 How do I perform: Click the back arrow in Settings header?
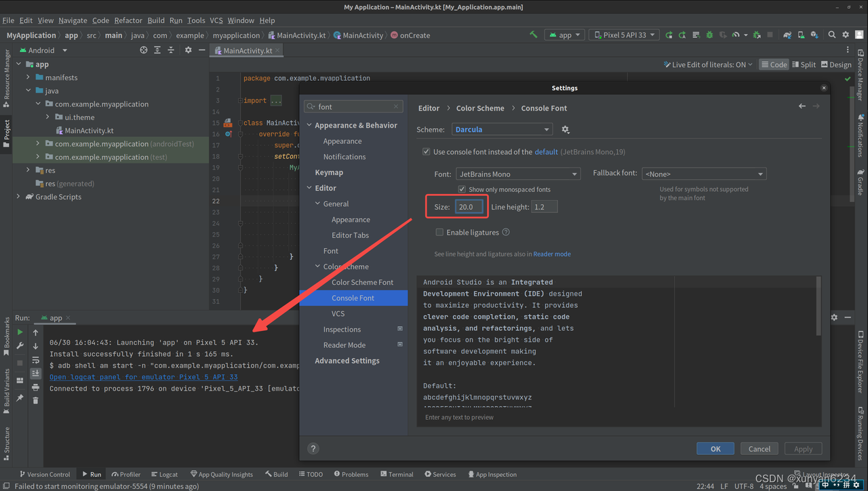(802, 106)
